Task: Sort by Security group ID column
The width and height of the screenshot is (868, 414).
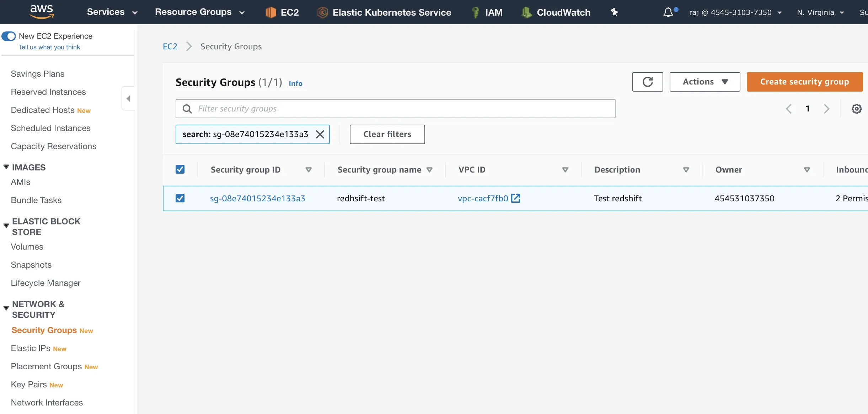Action: click(309, 170)
